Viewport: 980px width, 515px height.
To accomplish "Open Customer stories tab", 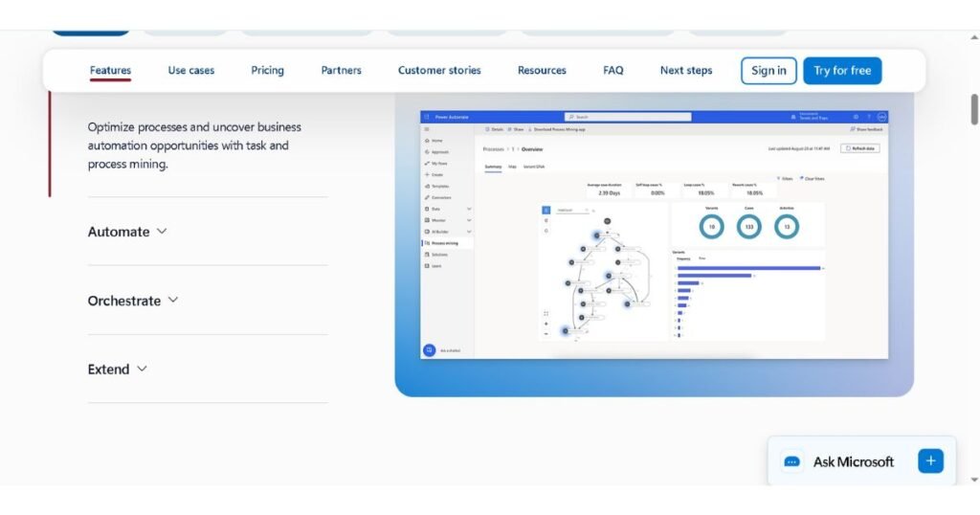I will (x=439, y=71).
